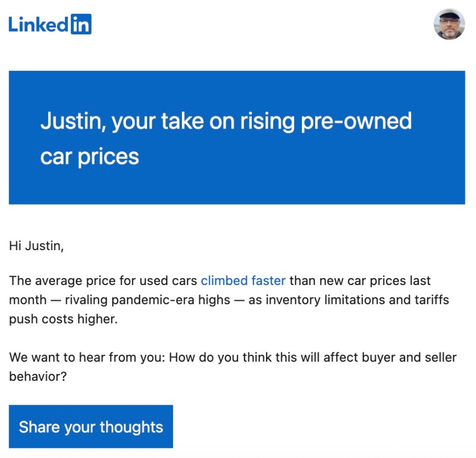Image resolution: width=476 pixels, height=458 pixels.
Task: Click the "Linked" wordmark text in header
Action: tap(39, 24)
